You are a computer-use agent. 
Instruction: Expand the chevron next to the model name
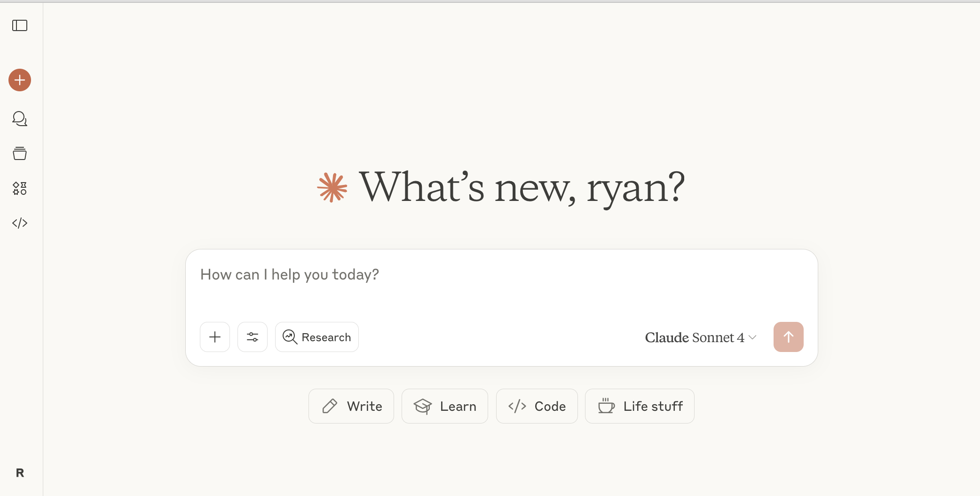[x=752, y=337]
